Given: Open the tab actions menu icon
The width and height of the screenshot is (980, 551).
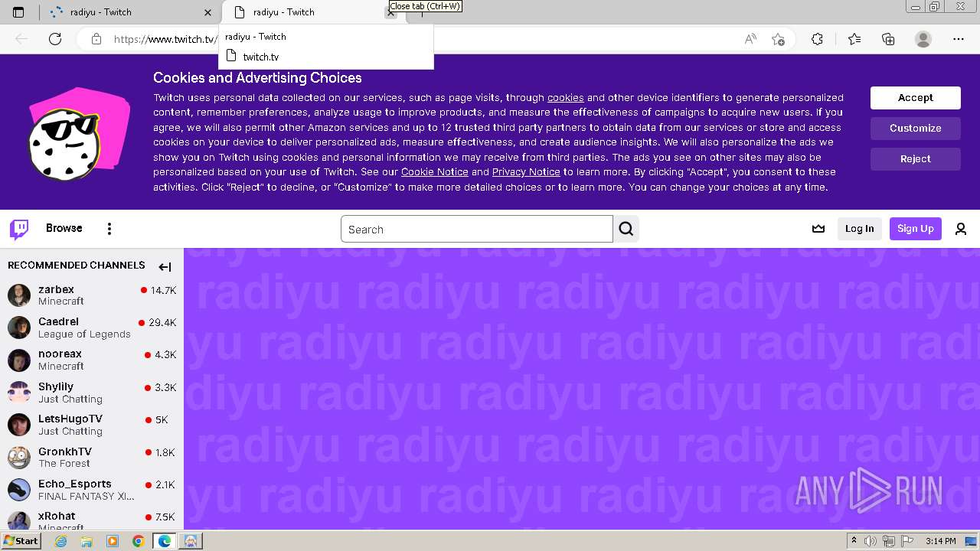Looking at the screenshot, I should click(x=19, y=12).
